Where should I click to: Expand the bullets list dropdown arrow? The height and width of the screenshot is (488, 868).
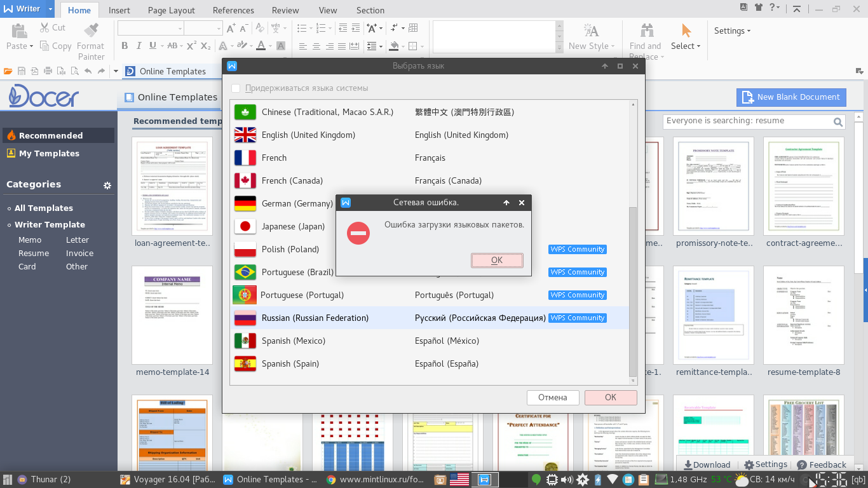click(310, 29)
